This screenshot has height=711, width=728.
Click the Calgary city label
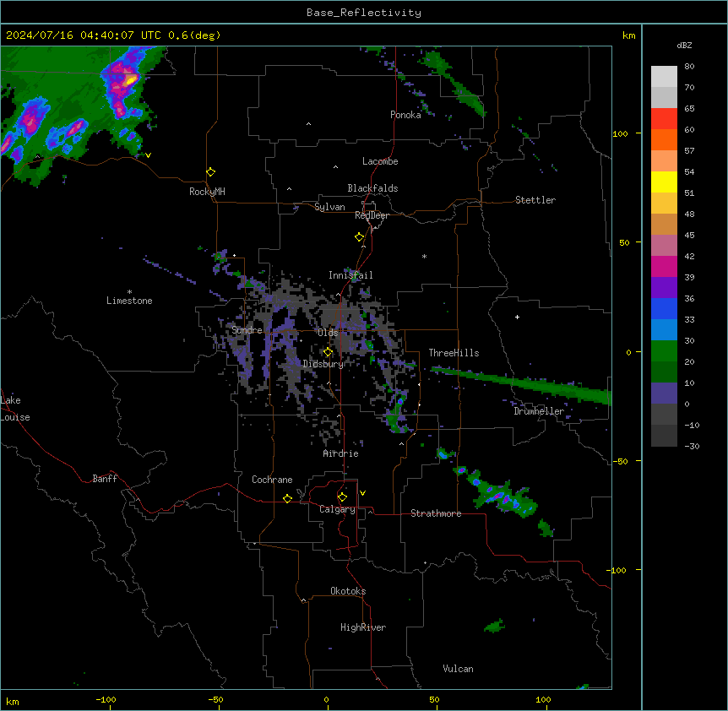(x=337, y=509)
